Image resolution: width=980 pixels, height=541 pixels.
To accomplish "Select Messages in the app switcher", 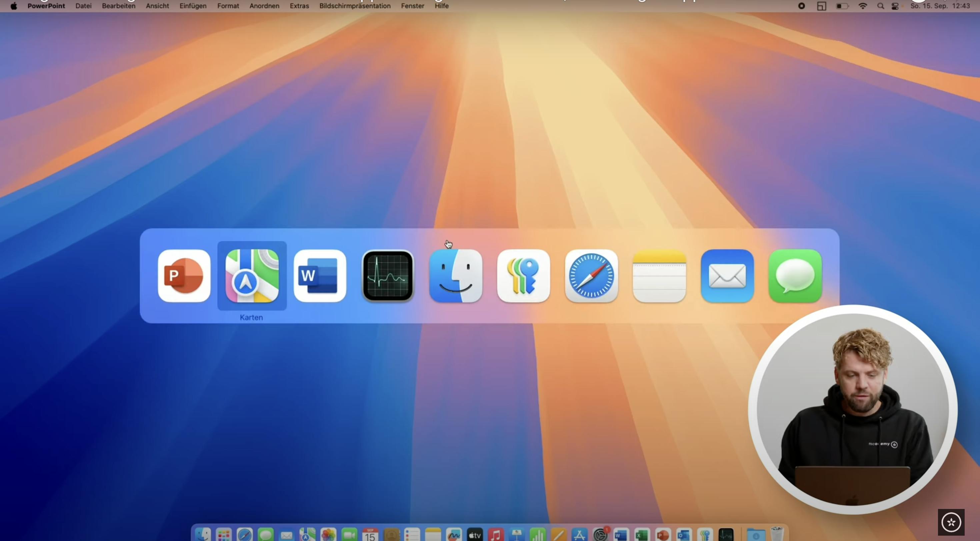I will click(795, 276).
